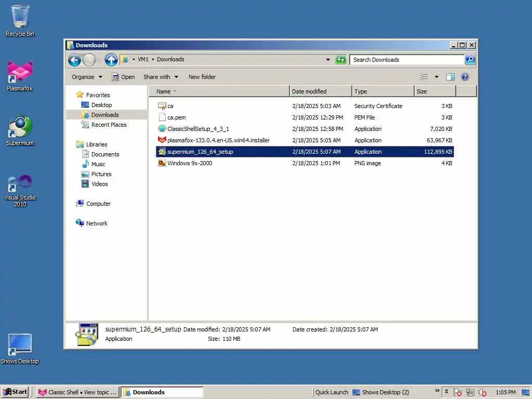Select the Plasmafox desktop shortcut

click(20, 76)
